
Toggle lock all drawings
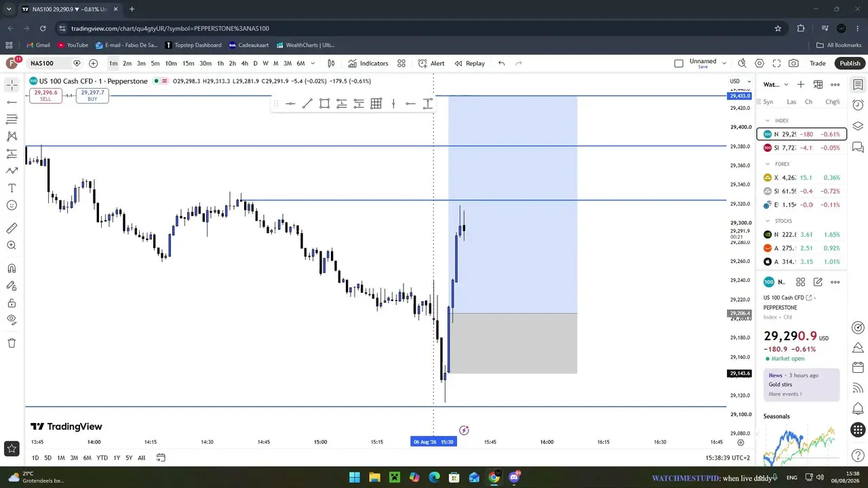12,303
